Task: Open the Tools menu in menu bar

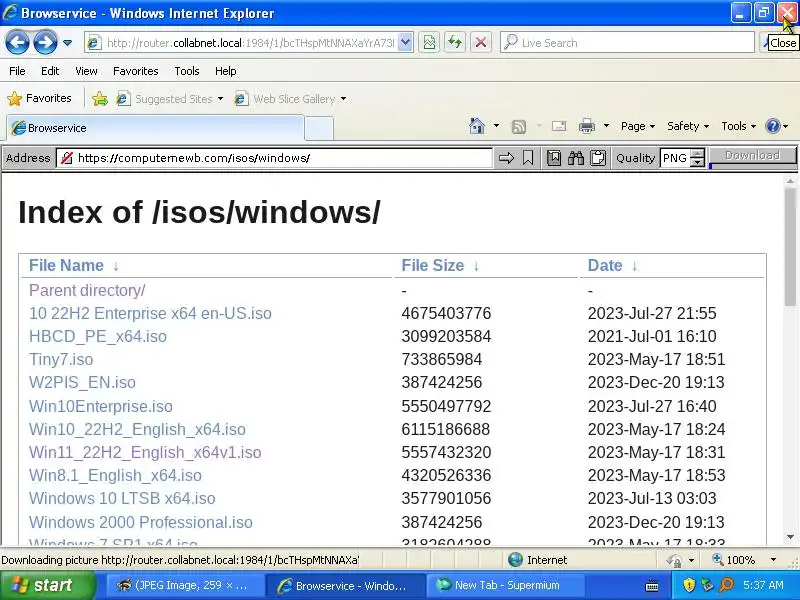Action: (187, 71)
